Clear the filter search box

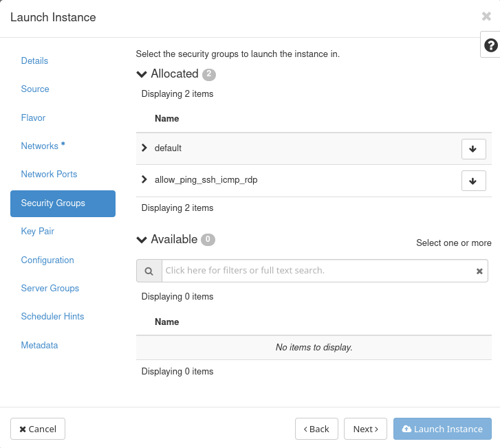point(479,271)
